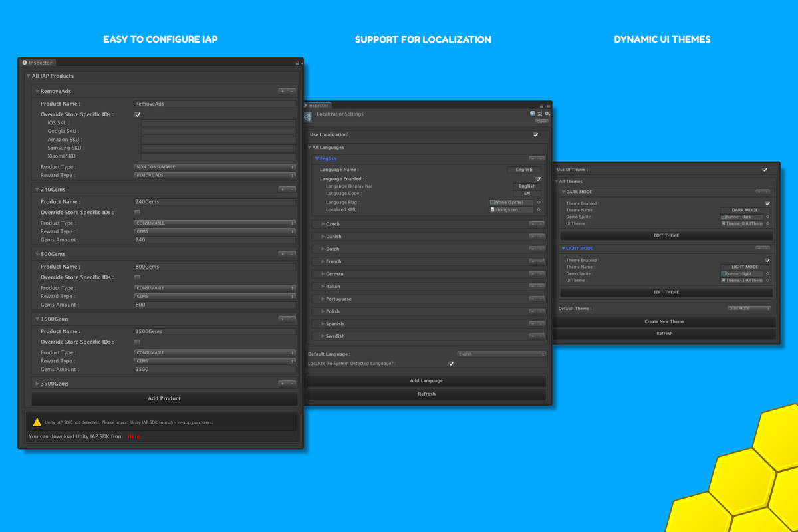Toggle Theme Enabled checkbox for LIGHT MODE
798x532 pixels.
767,260
